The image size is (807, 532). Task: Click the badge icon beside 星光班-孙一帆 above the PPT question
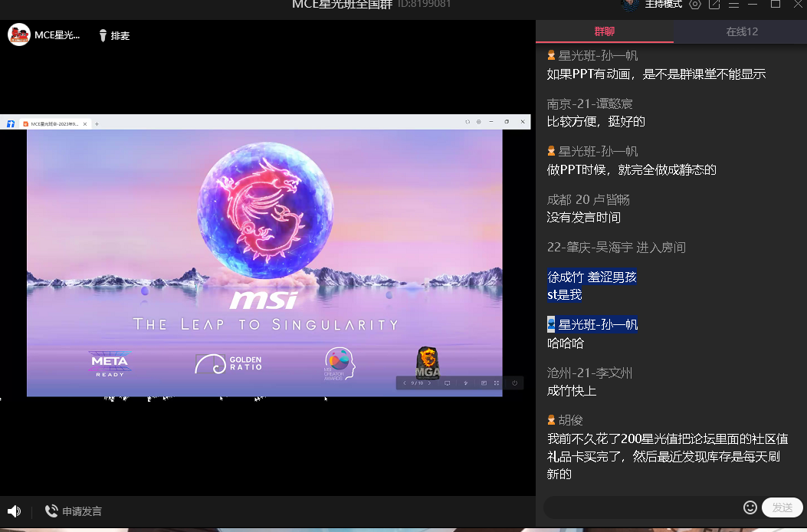(551, 55)
